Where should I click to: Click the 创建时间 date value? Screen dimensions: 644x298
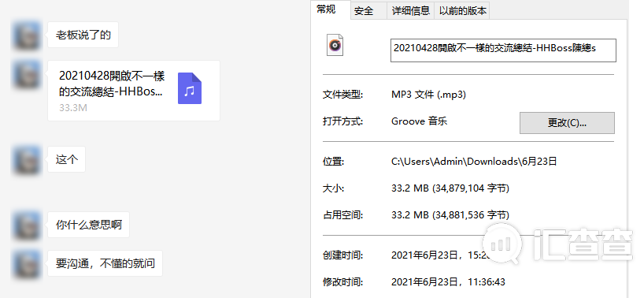point(442,255)
